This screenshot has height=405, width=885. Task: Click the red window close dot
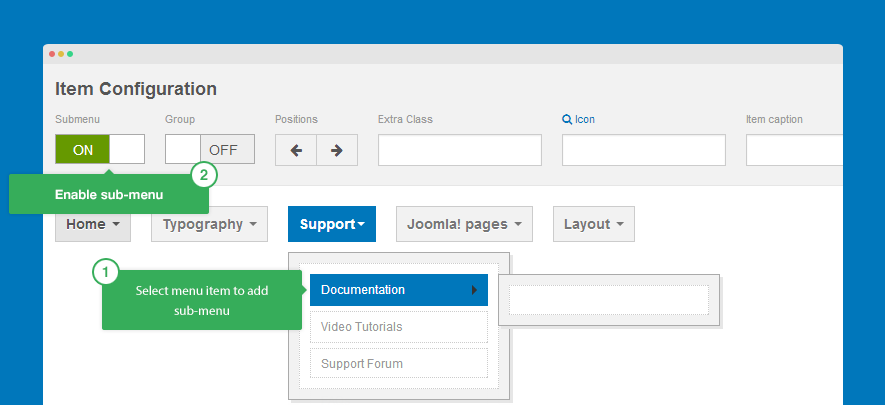point(52,53)
